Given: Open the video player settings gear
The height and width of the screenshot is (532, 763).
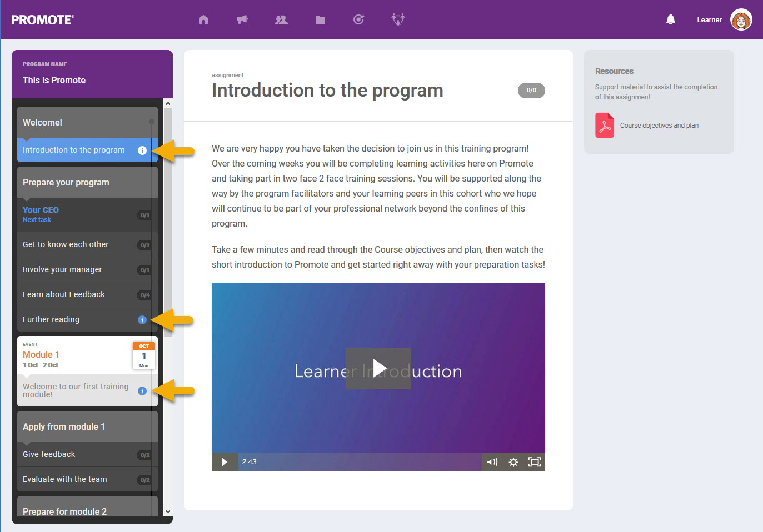Looking at the screenshot, I should [x=513, y=461].
